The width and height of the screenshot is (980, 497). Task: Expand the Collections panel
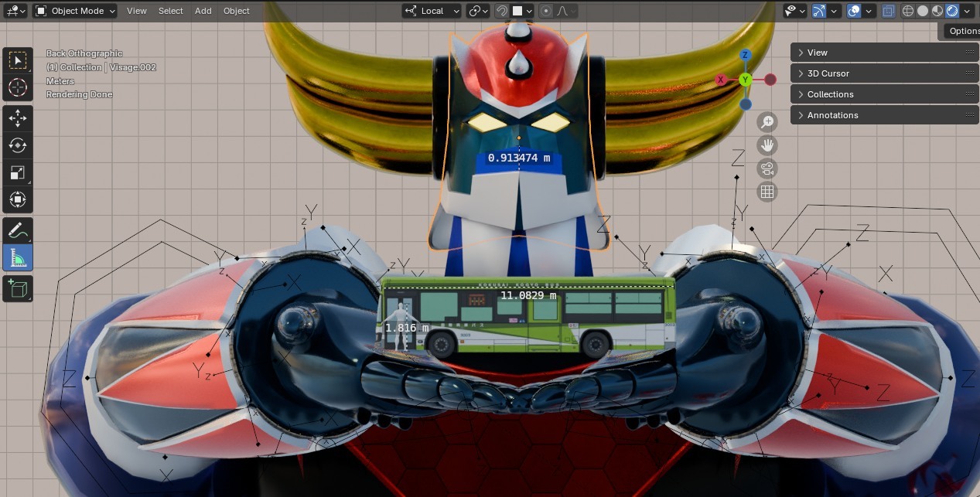884,94
